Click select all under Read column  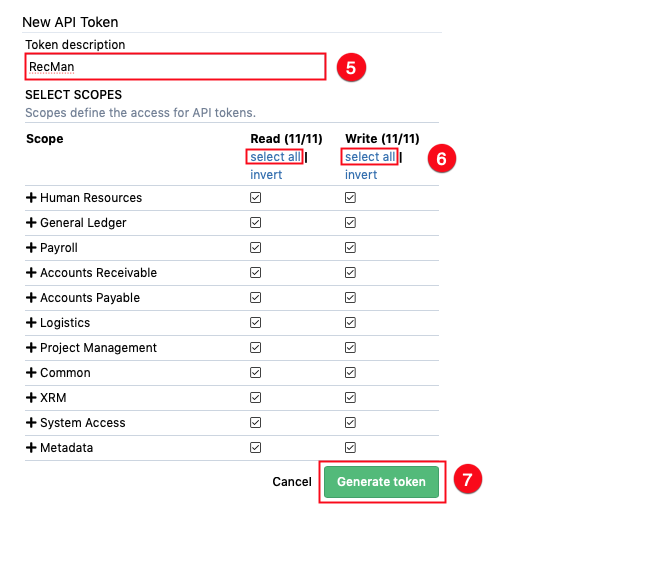[275, 157]
